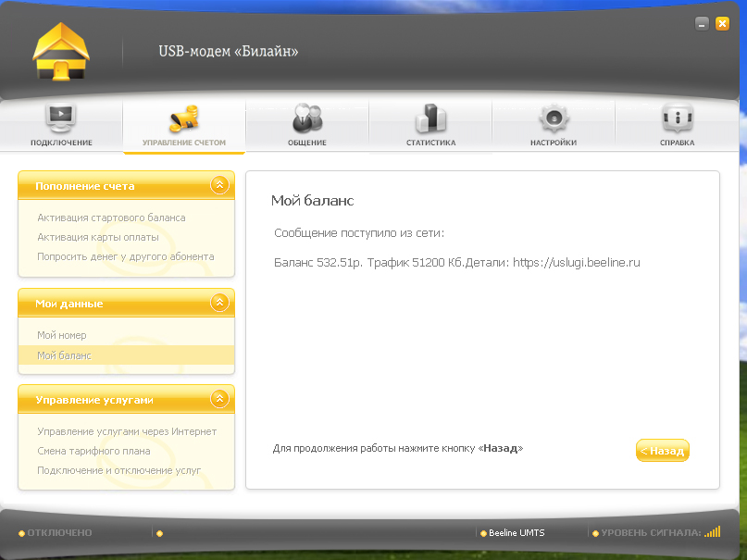
Task: Open Подключение и отключение услуг
Action: pyautogui.click(x=118, y=470)
